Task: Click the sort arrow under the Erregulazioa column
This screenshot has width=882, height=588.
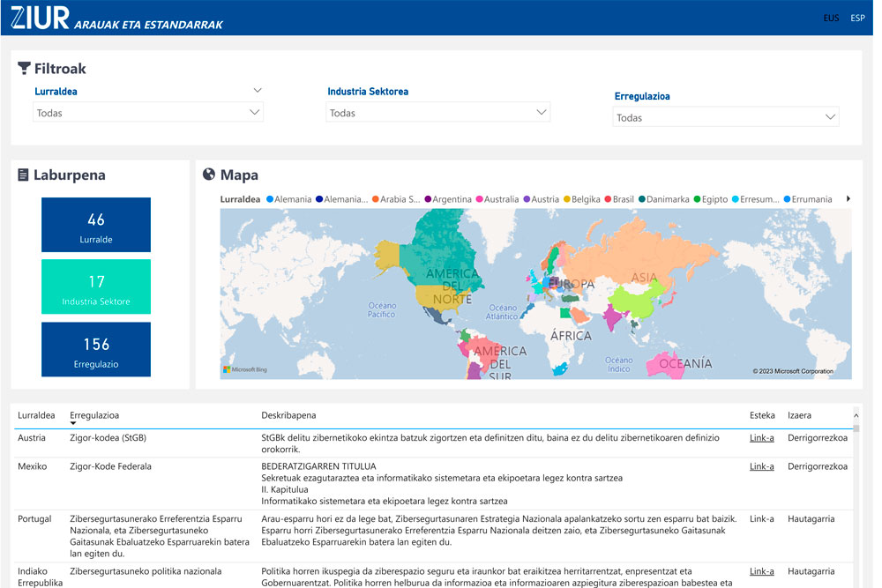Action: coord(74,424)
